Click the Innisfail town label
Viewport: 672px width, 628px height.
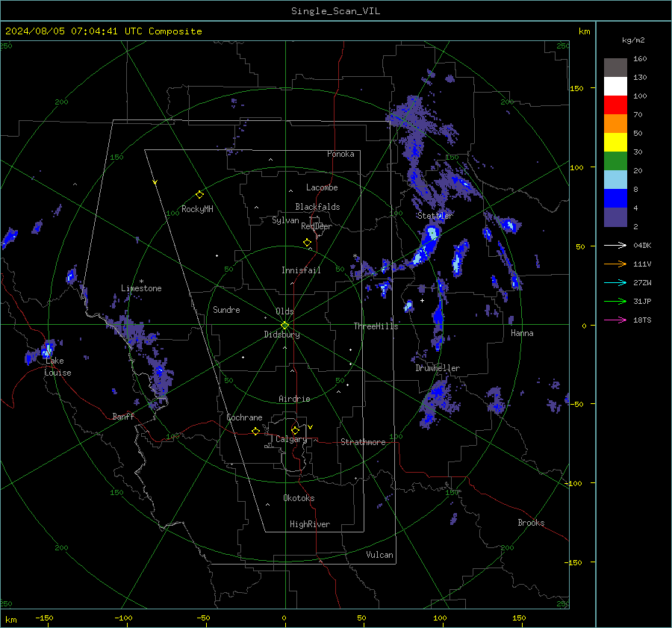301,270
